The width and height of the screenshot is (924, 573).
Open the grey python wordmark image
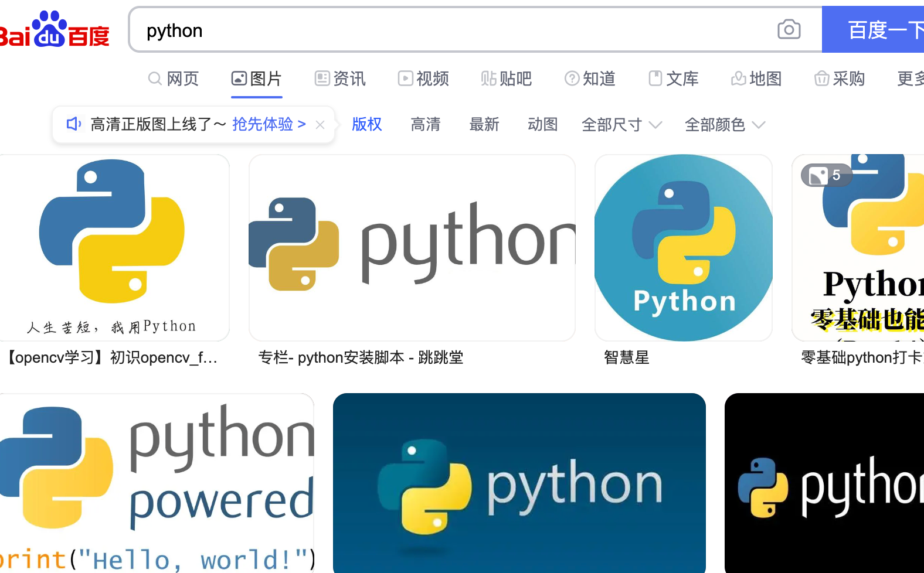tap(412, 247)
